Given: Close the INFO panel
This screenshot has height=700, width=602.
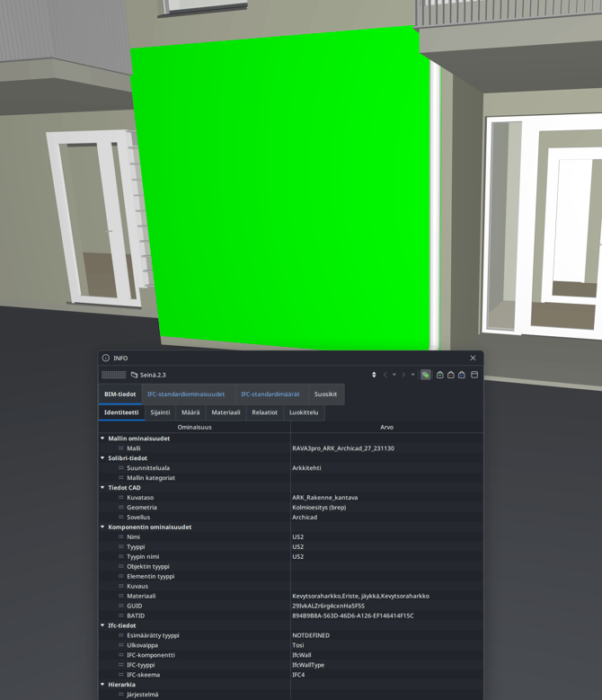Looking at the screenshot, I should 474,358.
